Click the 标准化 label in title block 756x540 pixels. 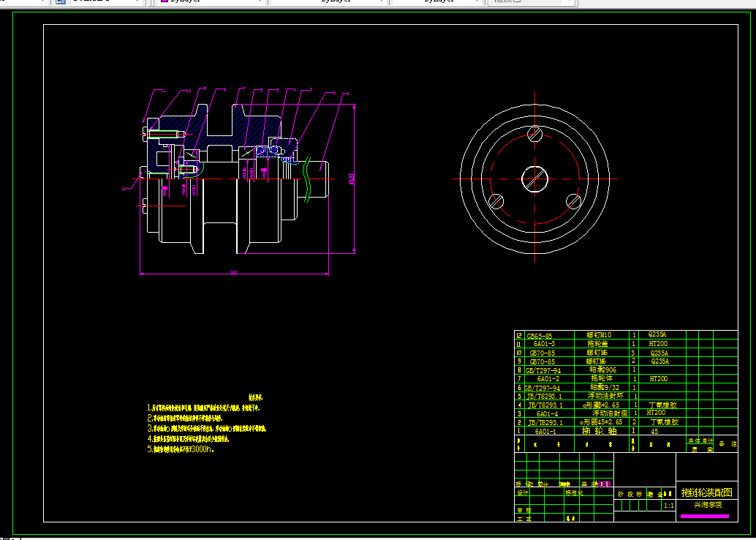click(x=574, y=492)
